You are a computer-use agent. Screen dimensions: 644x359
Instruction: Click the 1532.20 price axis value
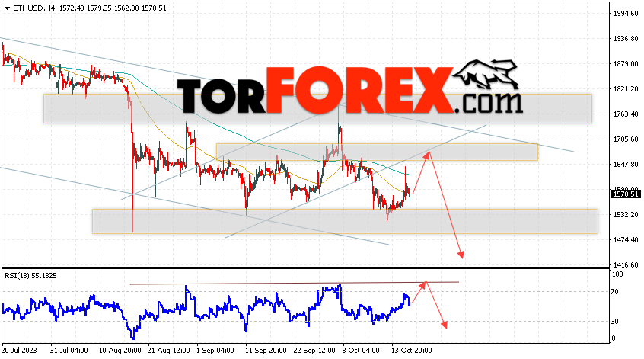point(626,215)
